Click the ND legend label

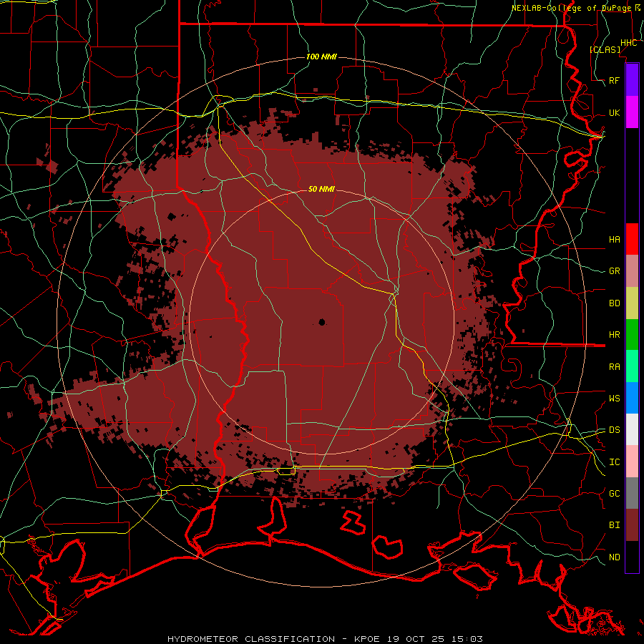click(615, 557)
